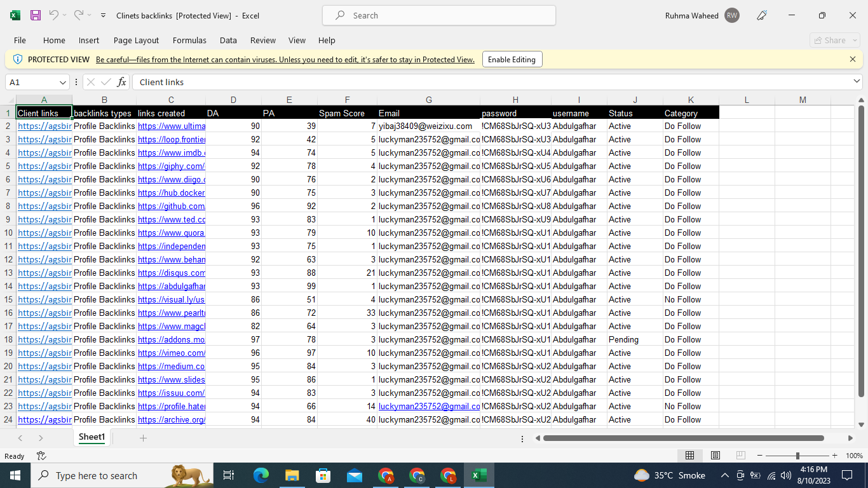Image resolution: width=868 pixels, height=488 pixels.
Task: Open the Page Layout ribbon tab
Action: [x=136, y=40]
